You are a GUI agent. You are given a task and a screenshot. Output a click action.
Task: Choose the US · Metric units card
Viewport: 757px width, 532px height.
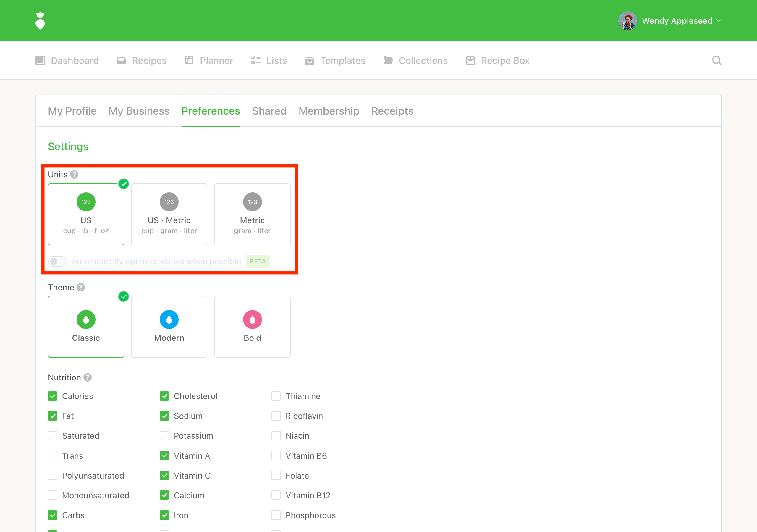tap(169, 214)
